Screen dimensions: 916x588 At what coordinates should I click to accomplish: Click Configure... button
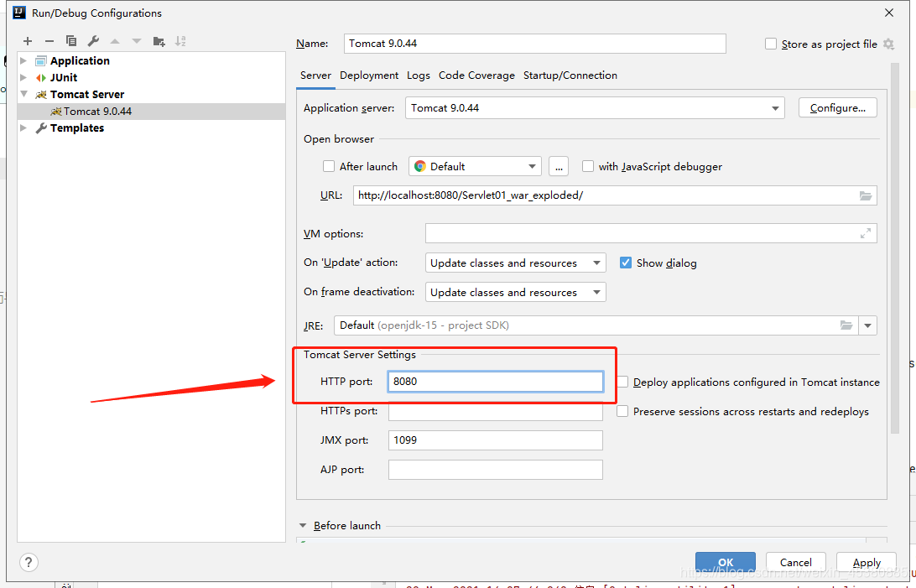[838, 108]
